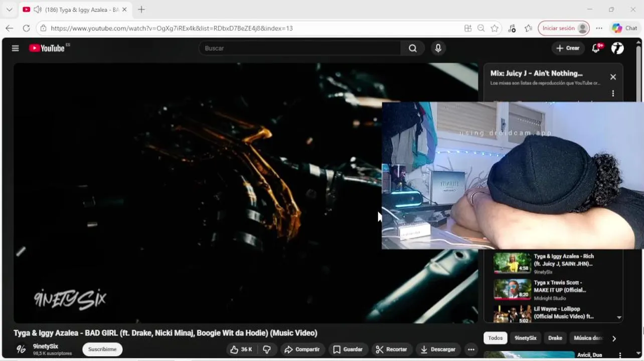Open the 9inetySix channel avatar

(21, 349)
